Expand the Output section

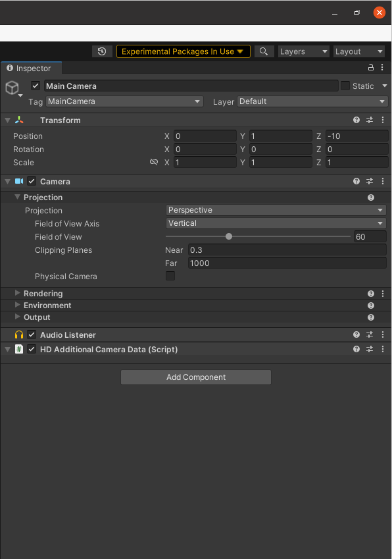(x=17, y=317)
